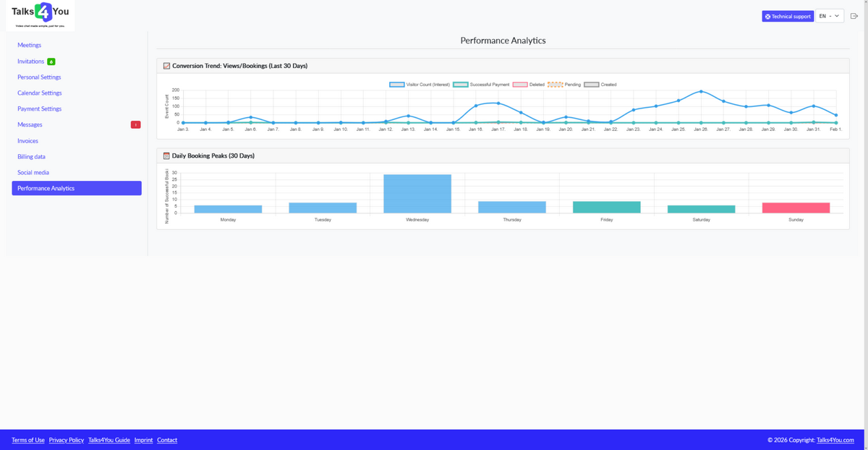The height and width of the screenshot is (450, 868).
Task: Click the Wednesday bar in Daily Booking Peaks
Action: click(x=418, y=192)
